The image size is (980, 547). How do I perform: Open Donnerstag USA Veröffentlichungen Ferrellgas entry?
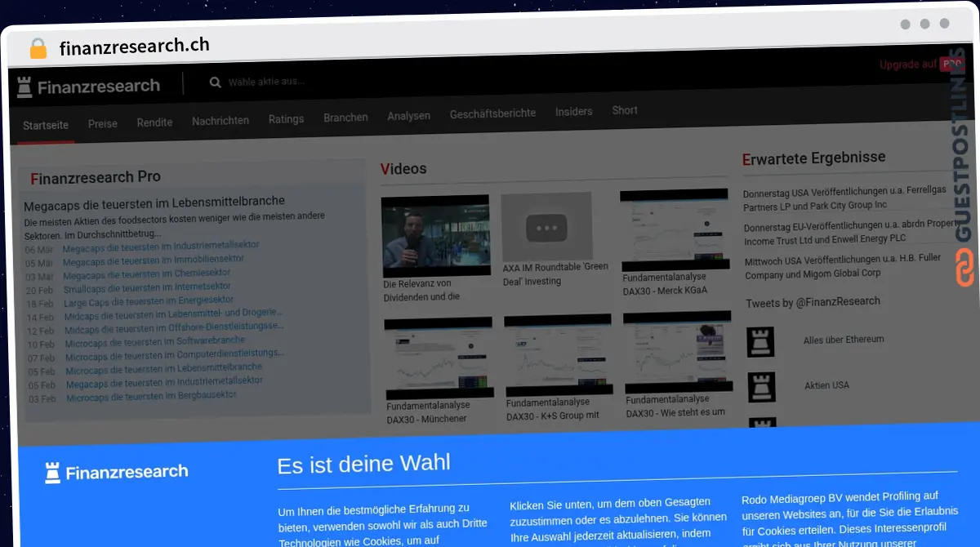click(844, 199)
